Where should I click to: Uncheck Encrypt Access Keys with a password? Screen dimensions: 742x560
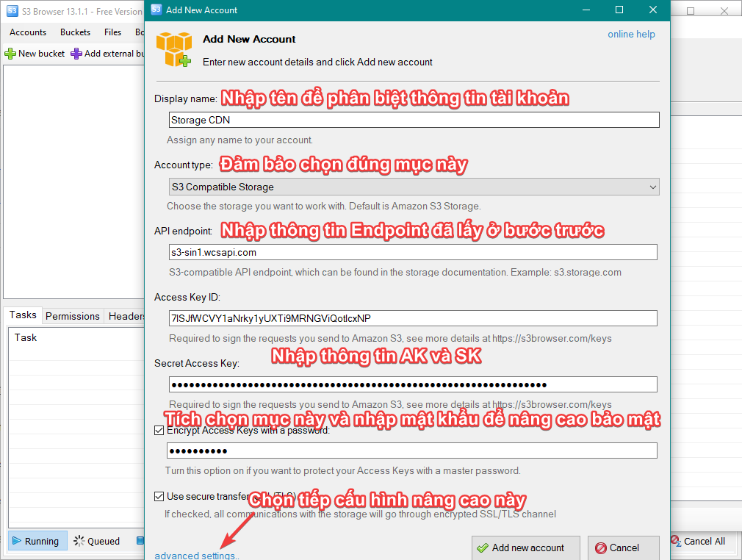159,431
